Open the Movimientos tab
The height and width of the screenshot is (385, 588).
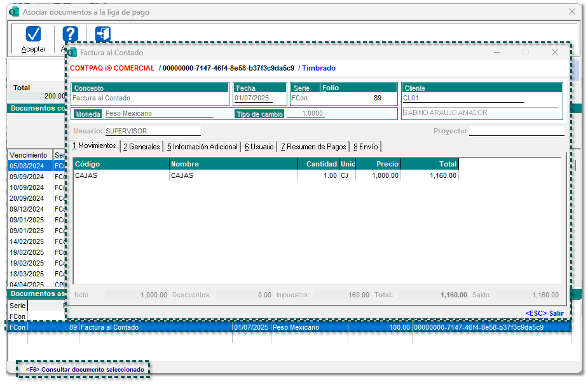click(94, 146)
